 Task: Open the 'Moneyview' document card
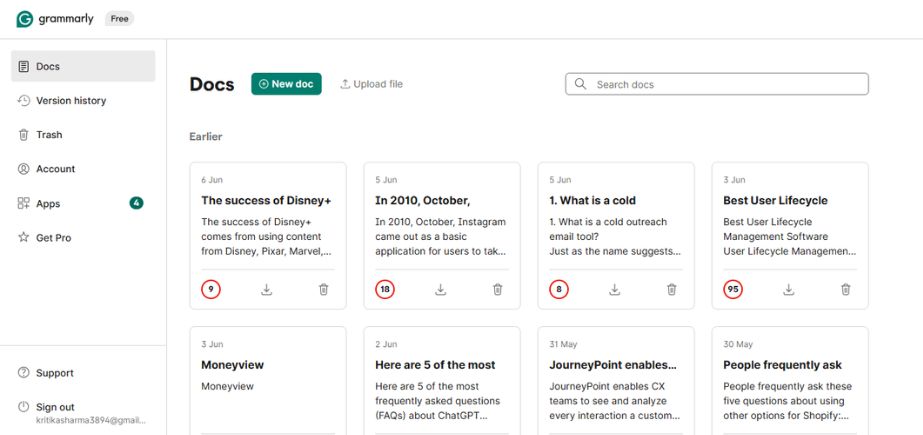(268, 381)
